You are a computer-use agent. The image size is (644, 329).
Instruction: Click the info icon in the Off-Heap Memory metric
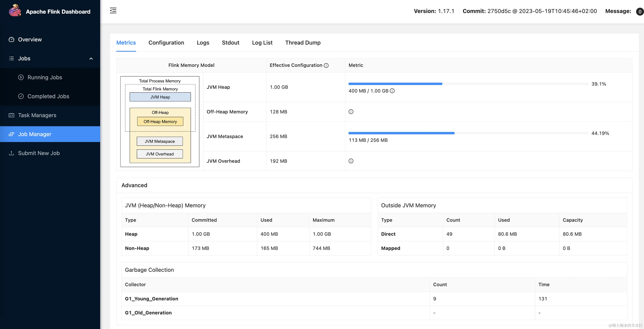point(351,112)
